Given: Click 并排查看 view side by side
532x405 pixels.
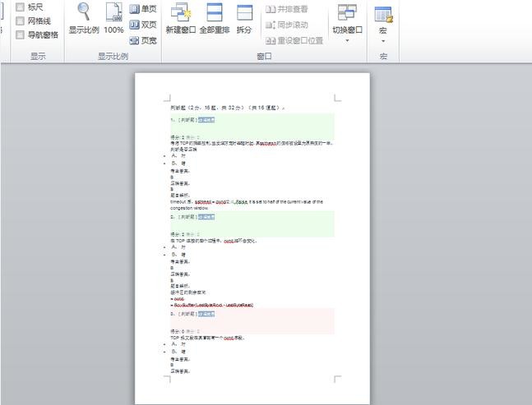Looking at the screenshot, I should [287, 9].
